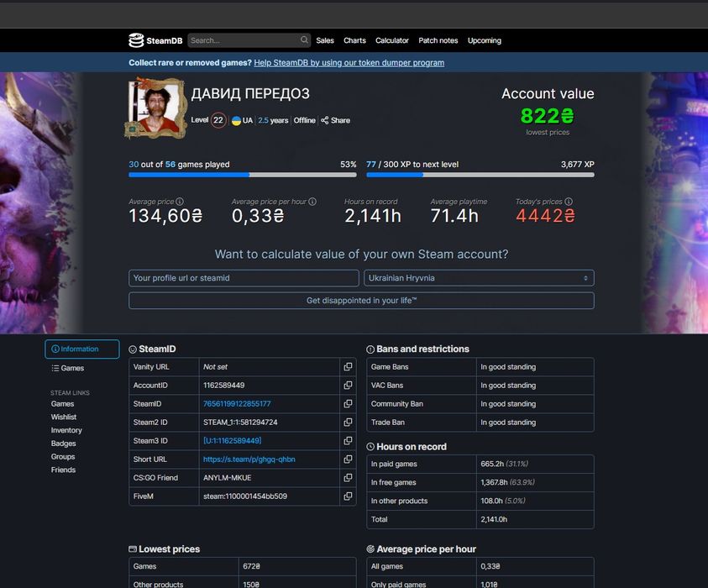Click the 2,141.0h Total hours value
This screenshot has width=708, height=588.
pyautogui.click(x=494, y=519)
